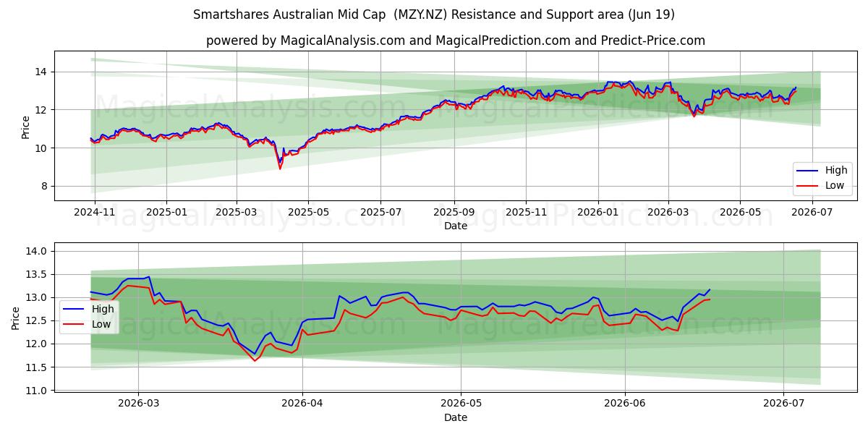Click the '12' y-axis tick on top chart

tap(42, 110)
